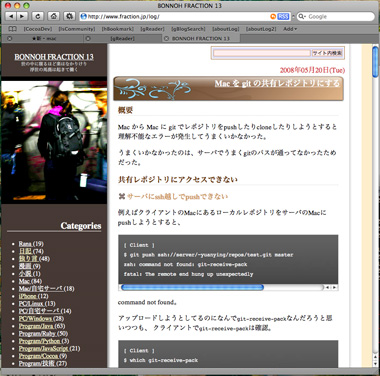
Task: Click the orange snapback arrow in address bar
Action: click(x=273, y=17)
